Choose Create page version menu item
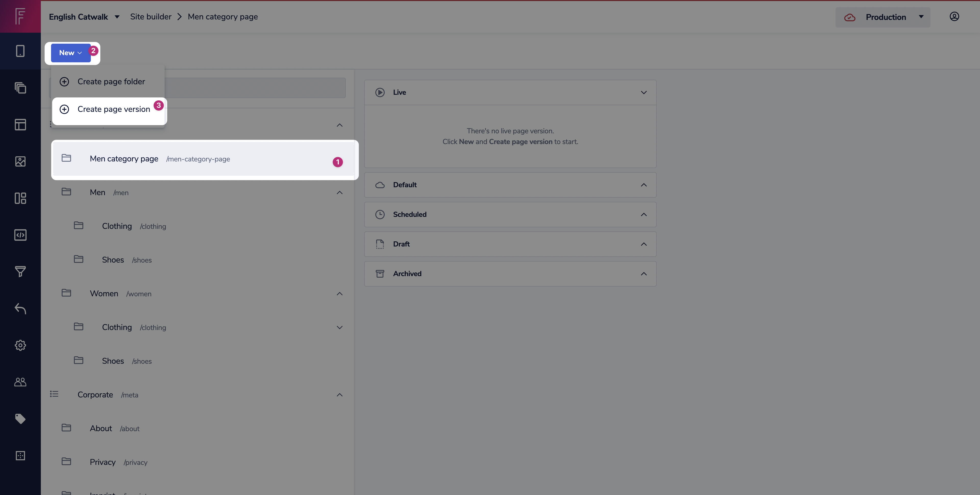980x495 pixels. click(113, 109)
